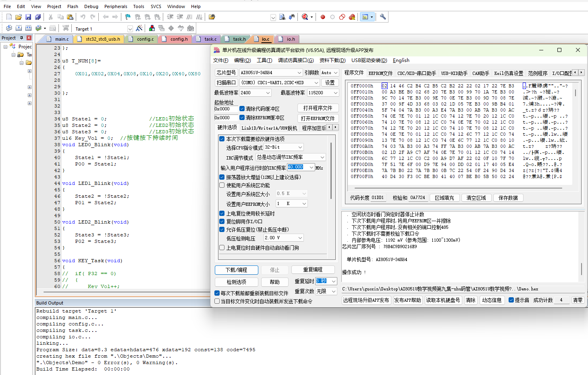This screenshot has height=375, width=588.
Task: Open the Find in Files folder icon
Action: click(212, 17)
